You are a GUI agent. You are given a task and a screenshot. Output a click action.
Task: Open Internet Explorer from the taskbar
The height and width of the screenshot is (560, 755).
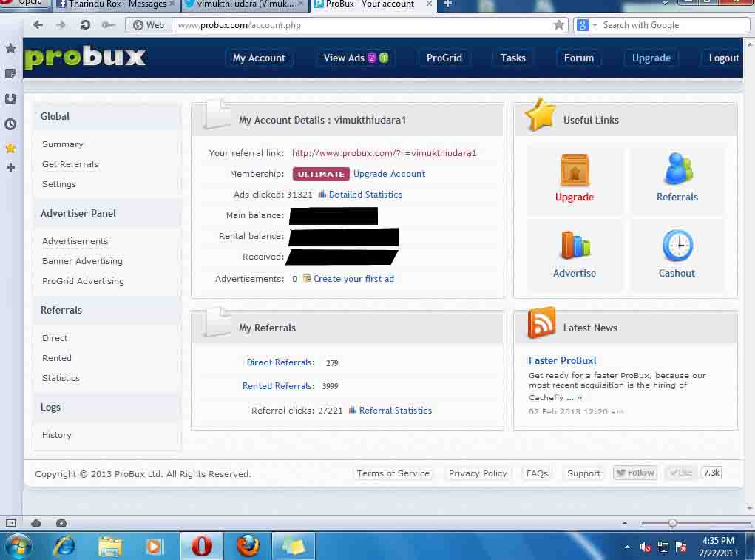(64, 546)
